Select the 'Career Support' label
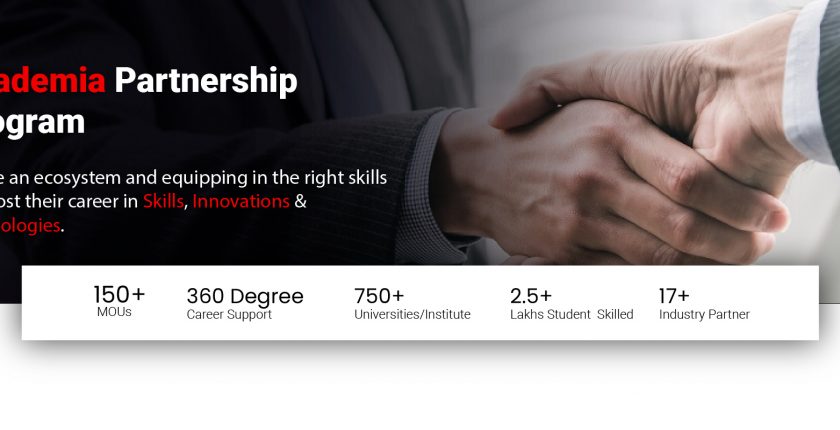The width and height of the screenshot is (840, 430). click(229, 315)
